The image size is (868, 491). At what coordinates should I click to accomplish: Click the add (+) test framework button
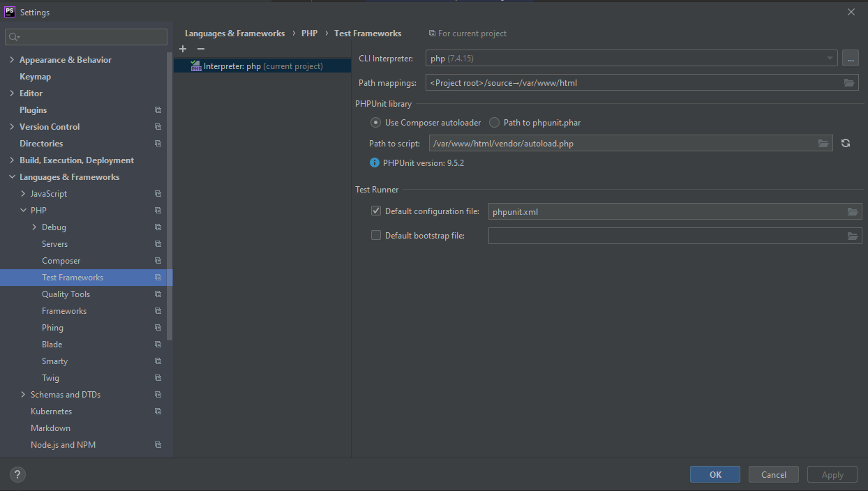[x=183, y=49]
